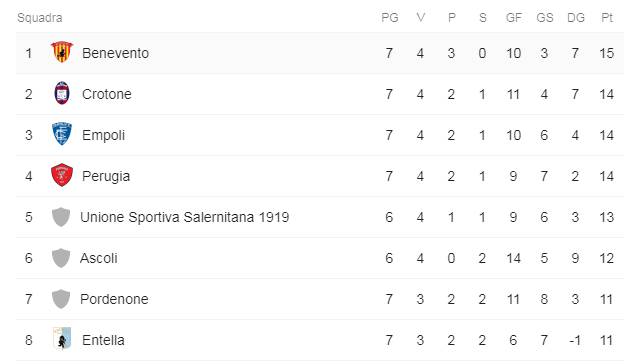
Task: Open the Crotone team link
Action: (x=107, y=94)
